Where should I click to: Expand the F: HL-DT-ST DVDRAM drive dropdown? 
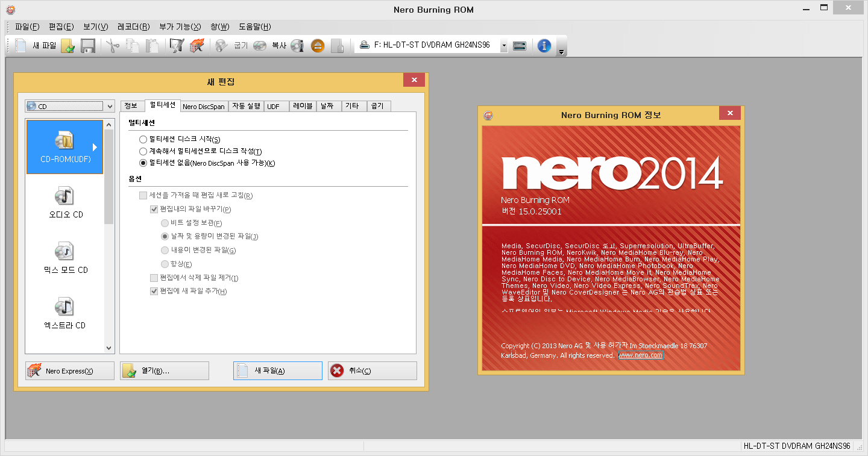click(x=504, y=46)
